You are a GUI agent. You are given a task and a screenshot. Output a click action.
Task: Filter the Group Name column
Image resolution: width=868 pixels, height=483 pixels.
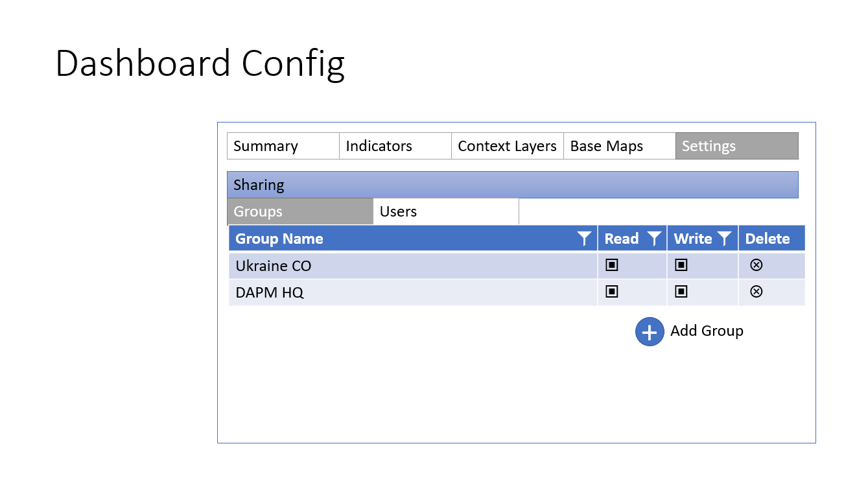585,239
